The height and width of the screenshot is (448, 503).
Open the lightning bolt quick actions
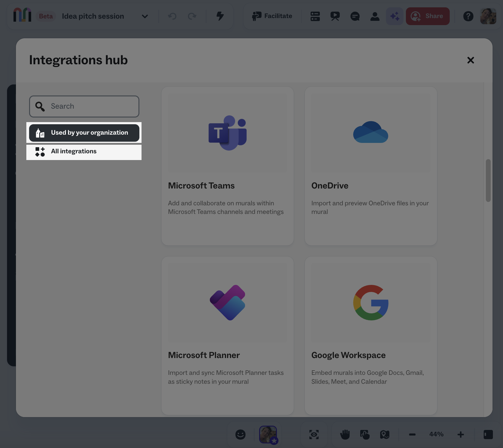pos(220,16)
